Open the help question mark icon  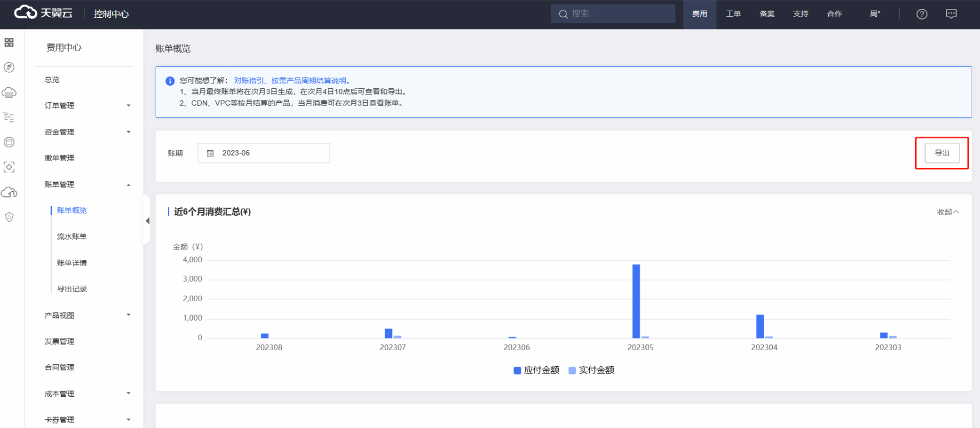922,14
